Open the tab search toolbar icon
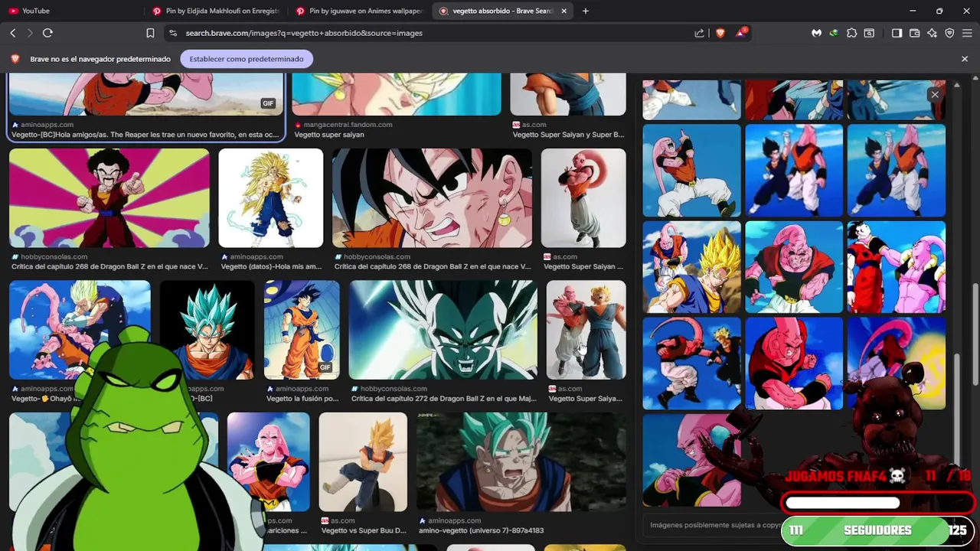Image resolution: width=980 pixels, height=551 pixels. [869, 33]
